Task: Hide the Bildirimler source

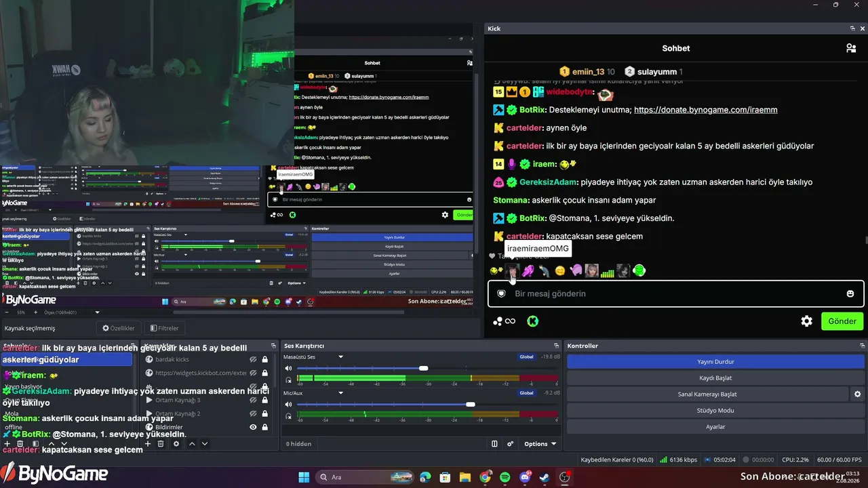Action: 253,427
